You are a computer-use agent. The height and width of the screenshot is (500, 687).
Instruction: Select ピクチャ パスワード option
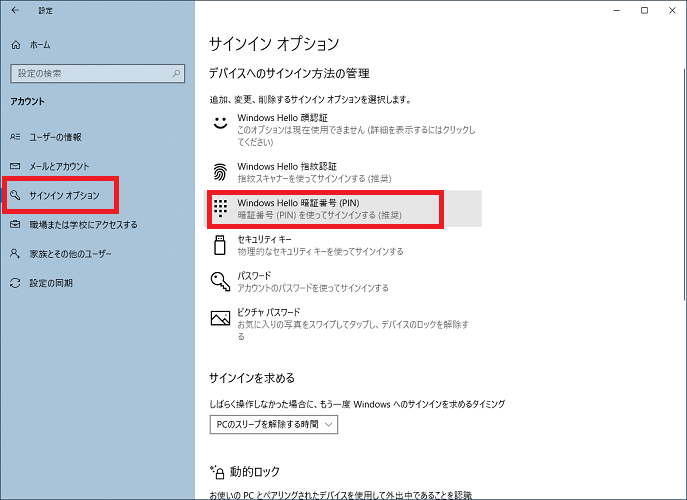click(344, 324)
